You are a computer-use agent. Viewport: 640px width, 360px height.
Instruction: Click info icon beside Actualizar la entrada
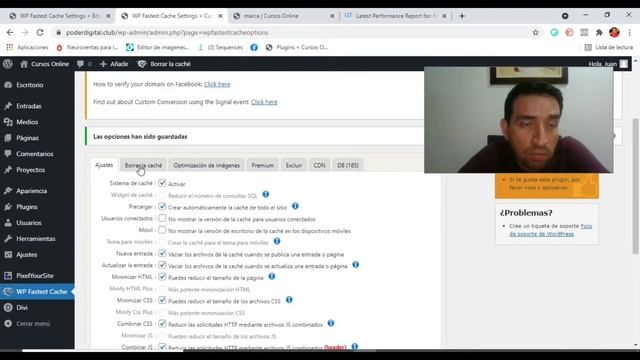click(x=356, y=265)
